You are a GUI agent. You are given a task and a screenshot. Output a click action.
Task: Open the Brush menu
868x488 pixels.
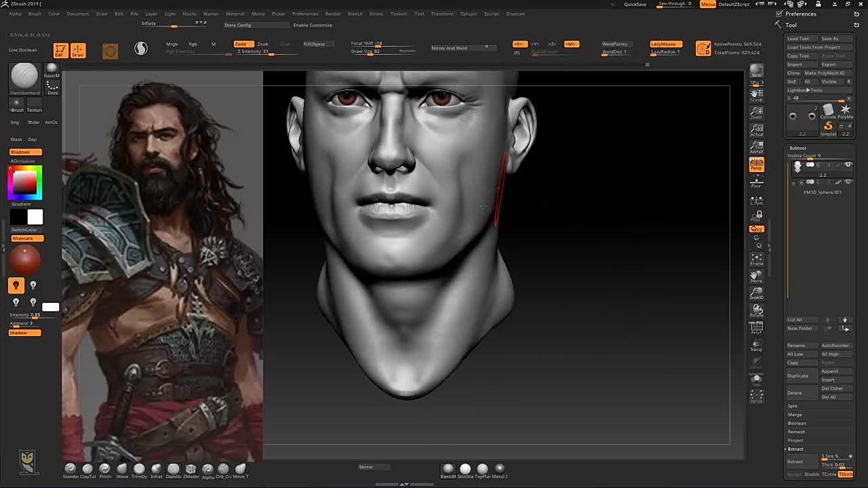click(35, 14)
